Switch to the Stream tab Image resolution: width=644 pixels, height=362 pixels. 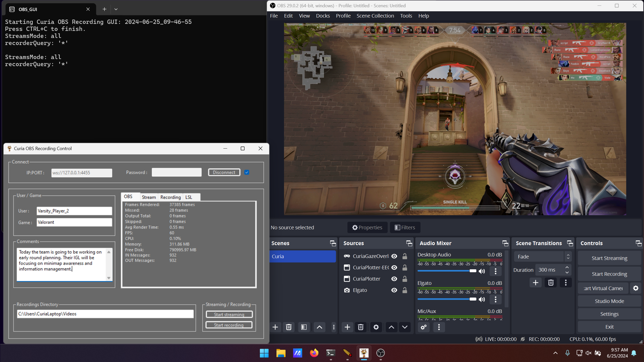pyautogui.click(x=149, y=197)
